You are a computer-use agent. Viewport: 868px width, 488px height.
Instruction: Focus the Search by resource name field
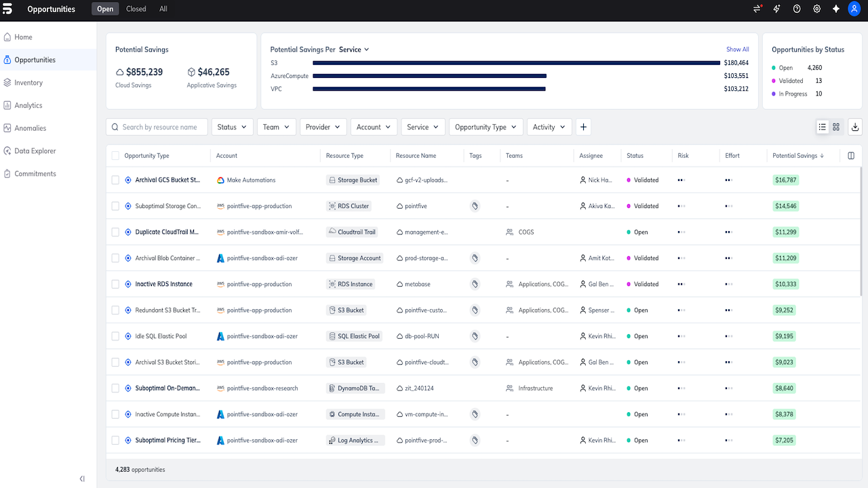157,127
